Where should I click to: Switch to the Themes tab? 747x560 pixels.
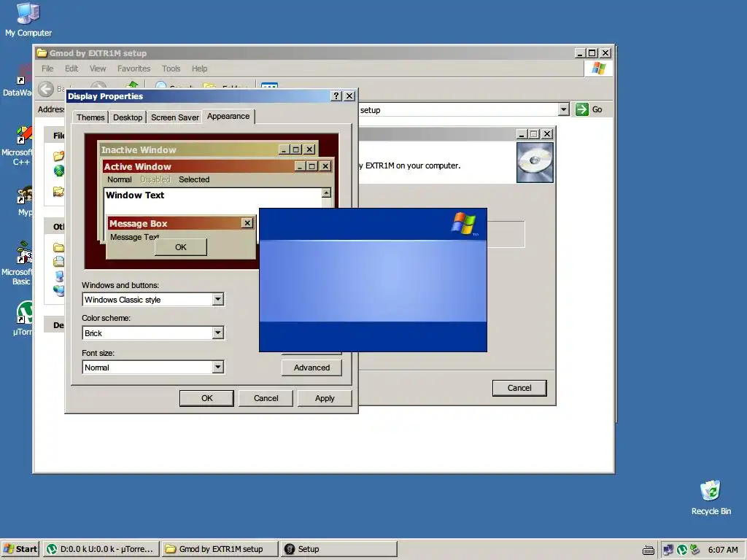click(90, 117)
